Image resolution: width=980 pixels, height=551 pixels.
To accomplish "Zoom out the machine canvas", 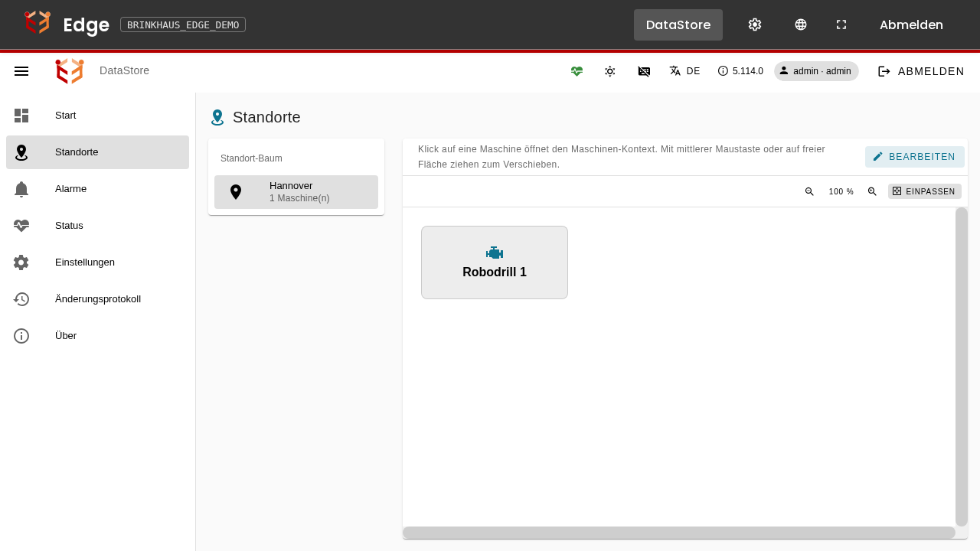I will point(809,191).
